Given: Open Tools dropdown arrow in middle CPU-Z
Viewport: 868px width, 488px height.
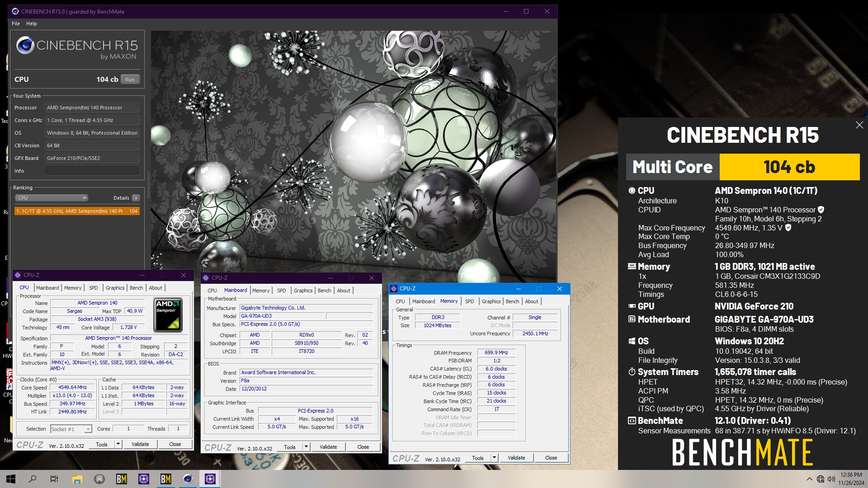Looking at the screenshot, I should 306,447.
